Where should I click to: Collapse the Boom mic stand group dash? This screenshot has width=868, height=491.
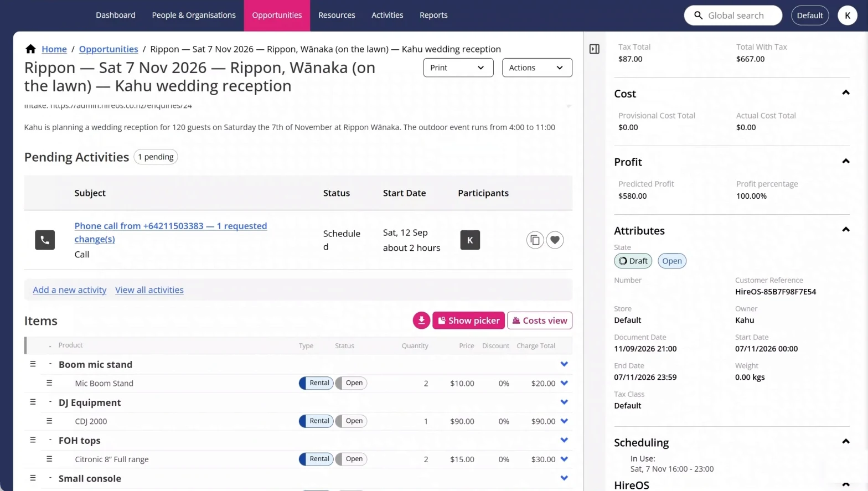coord(50,364)
